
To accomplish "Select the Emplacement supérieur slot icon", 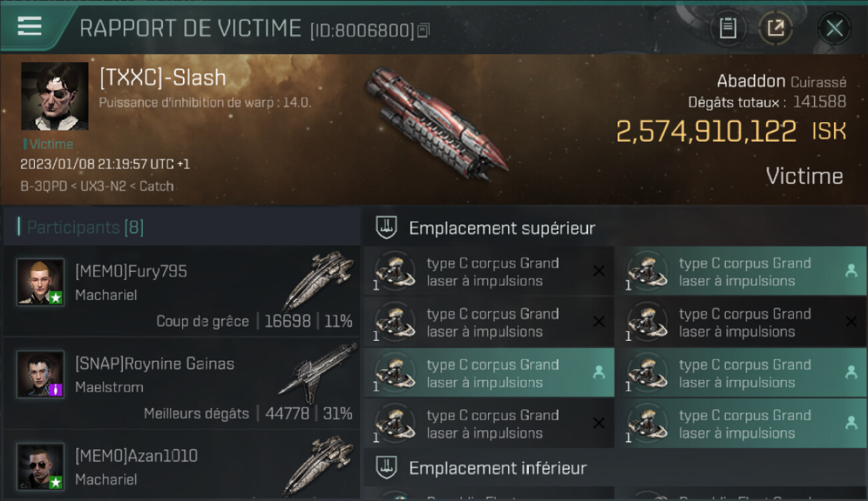I will (387, 228).
